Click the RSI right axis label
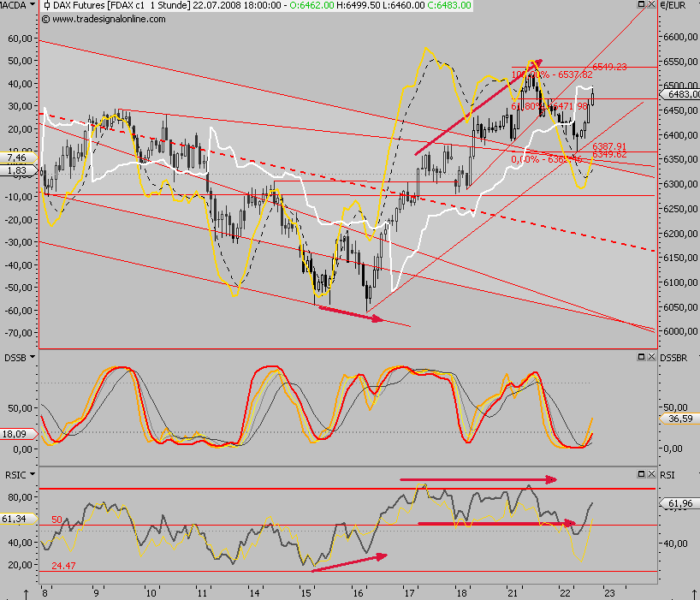Image resolution: width=700 pixels, height=600 pixels. coord(667,475)
